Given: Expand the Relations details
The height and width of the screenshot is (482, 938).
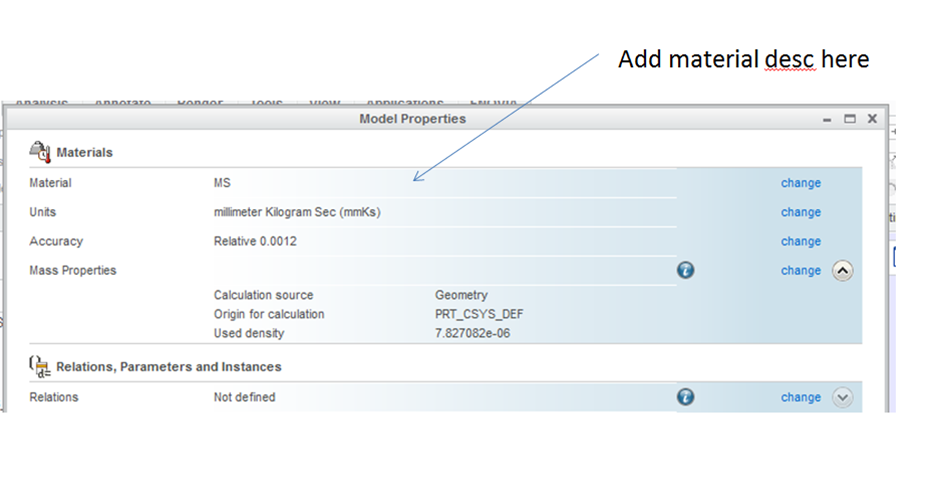Looking at the screenshot, I should [x=842, y=398].
